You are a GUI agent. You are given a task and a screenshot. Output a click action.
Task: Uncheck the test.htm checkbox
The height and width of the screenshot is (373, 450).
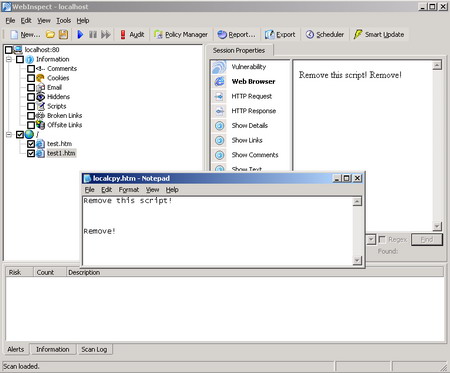click(x=31, y=144)
